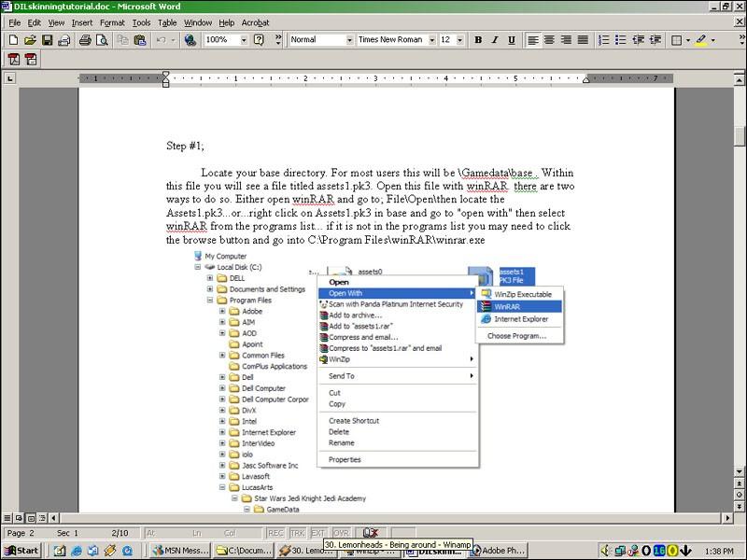
Task: Toggle Bold formatting
Action: 478,40
